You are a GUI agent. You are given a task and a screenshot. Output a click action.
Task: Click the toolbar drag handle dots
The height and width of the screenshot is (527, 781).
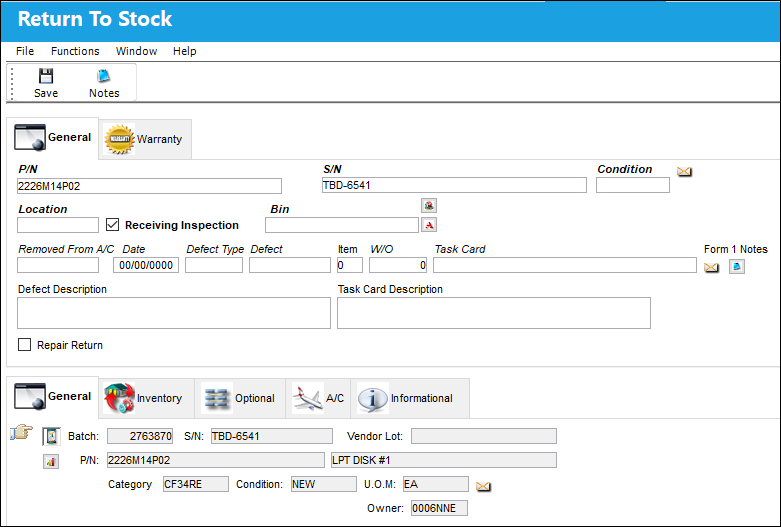click(11, 83)
